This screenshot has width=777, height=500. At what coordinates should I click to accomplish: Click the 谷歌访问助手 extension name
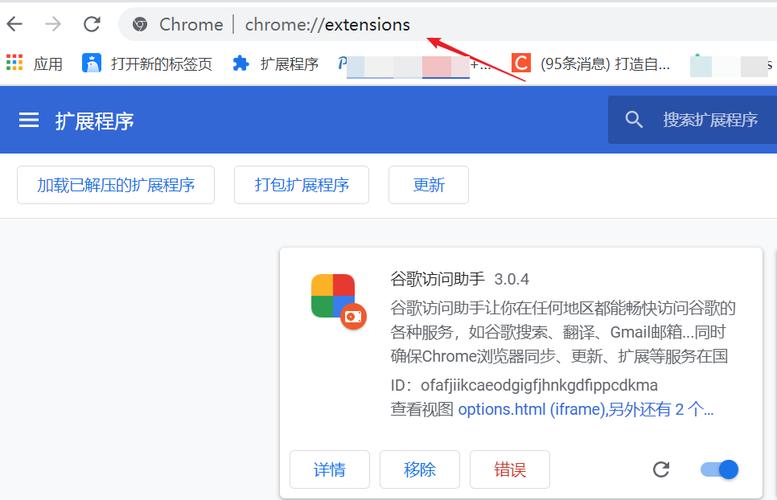click(x=438, y=279)
